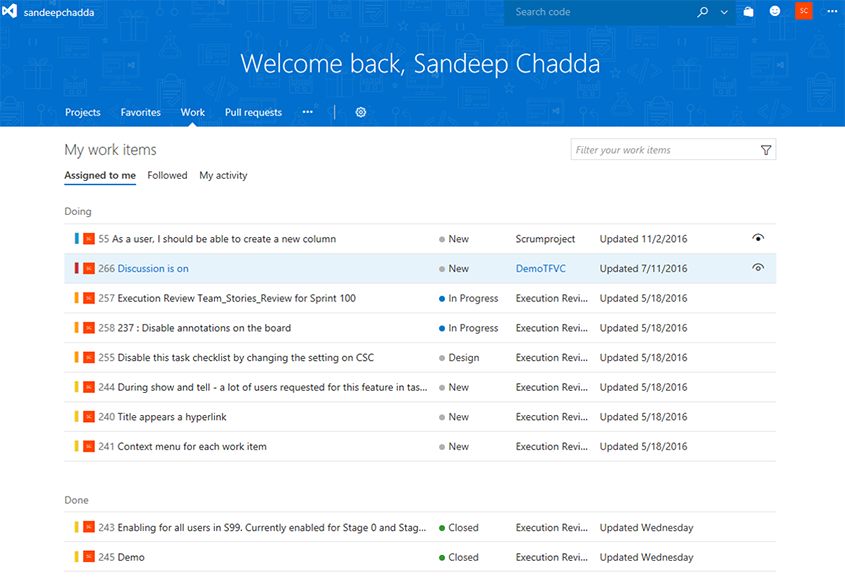Click the Search code box
Viewport: 845px width, 578px height.
pyautogui.click(x=600, y=12)
